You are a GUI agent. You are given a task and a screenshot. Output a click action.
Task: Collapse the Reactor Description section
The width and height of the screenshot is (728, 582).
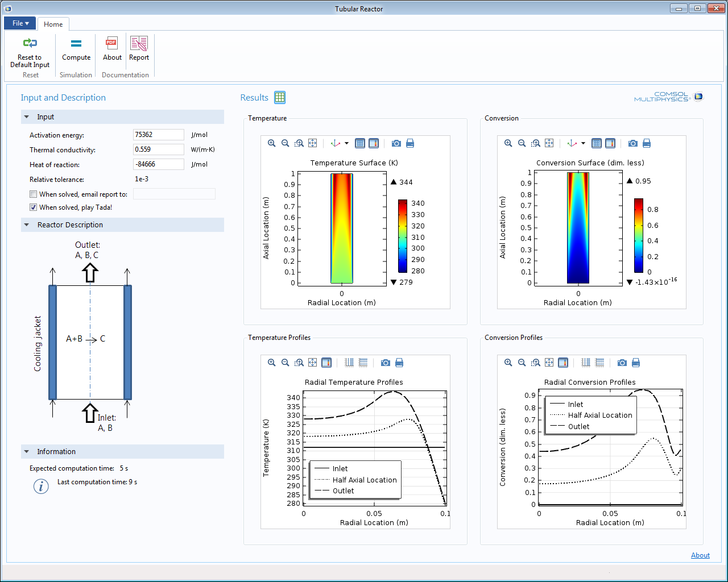[27, 225]
